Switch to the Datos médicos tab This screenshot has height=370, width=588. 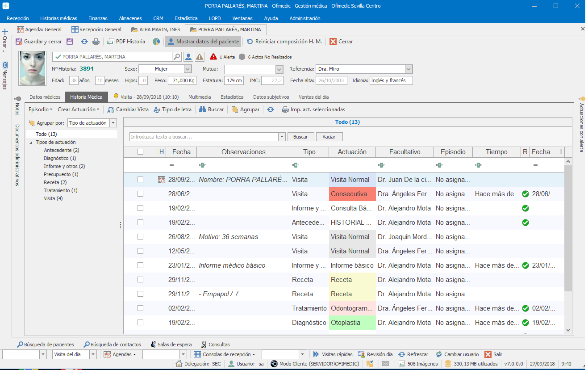45,97
